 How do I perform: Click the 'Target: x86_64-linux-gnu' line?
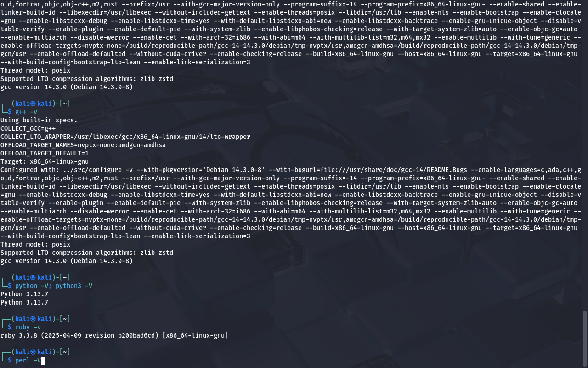[45, 161]
